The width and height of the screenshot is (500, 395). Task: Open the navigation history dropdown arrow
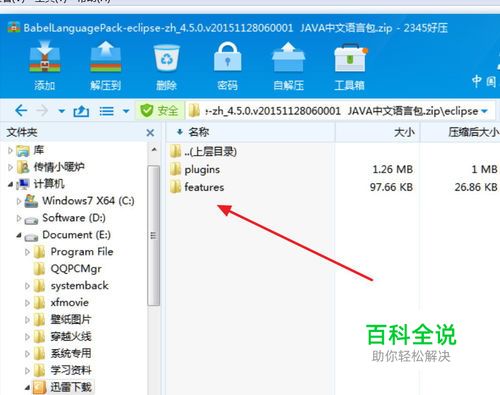point(62,111)
